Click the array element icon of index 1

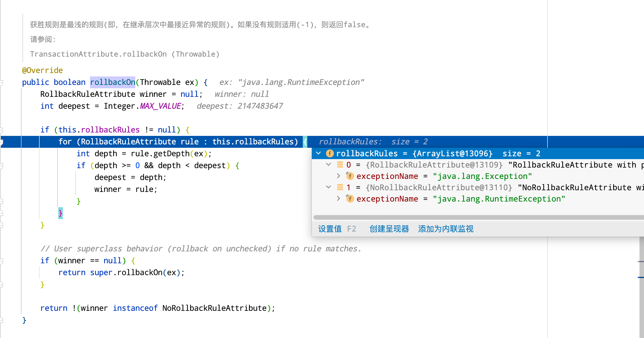coord(340,187)
